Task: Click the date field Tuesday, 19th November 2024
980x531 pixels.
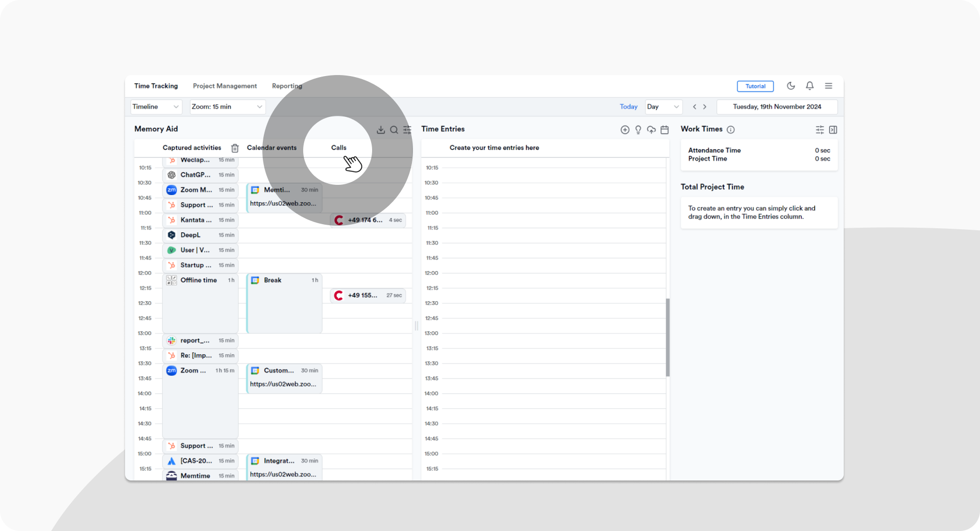Action: (777, 107)
